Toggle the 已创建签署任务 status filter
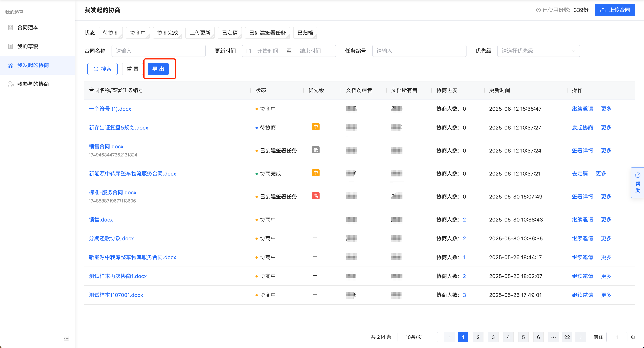644x348 pixels. point(268,33)
